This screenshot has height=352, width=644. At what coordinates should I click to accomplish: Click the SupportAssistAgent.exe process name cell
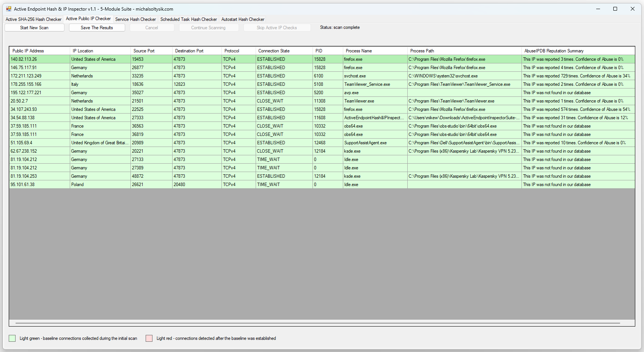[x=365, y=143]
